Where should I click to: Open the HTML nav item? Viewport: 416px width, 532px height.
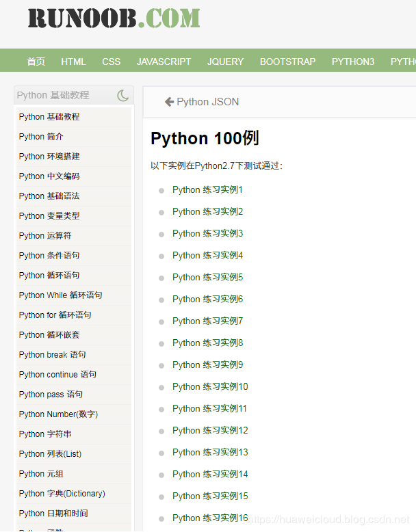pyautogui.click(x=73, y=62)
